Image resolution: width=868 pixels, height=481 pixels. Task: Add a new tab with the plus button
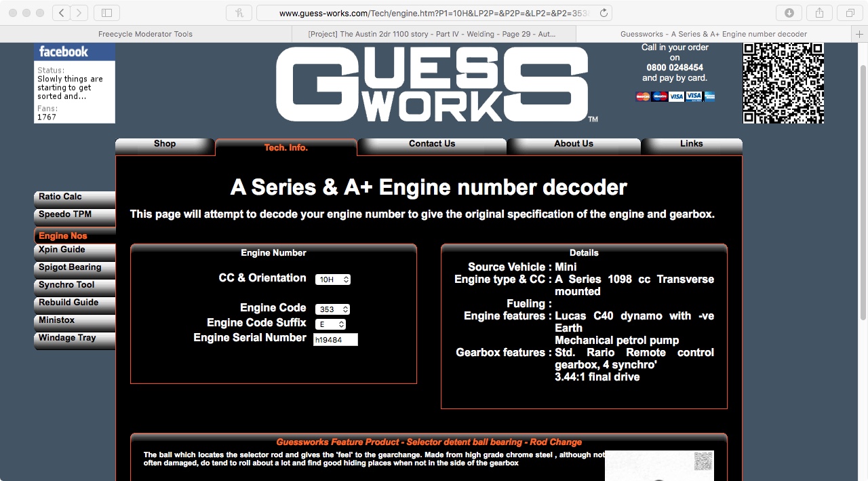click(861, 34)
